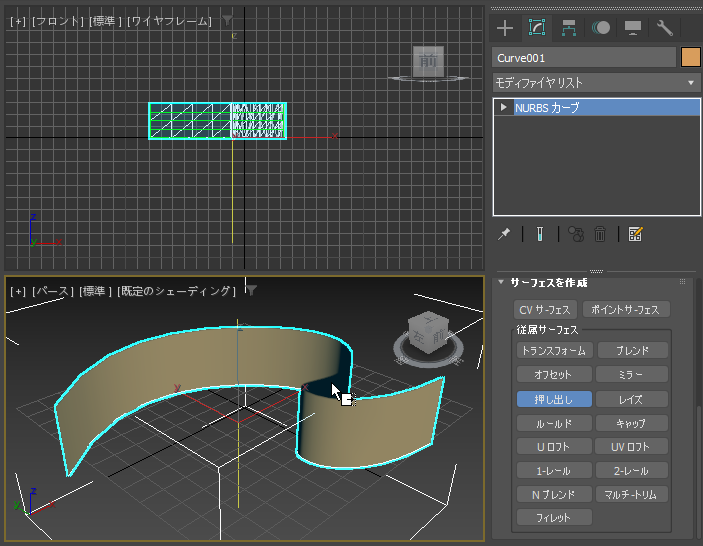Open perspective viewport [標準] menu

[95, 291]
